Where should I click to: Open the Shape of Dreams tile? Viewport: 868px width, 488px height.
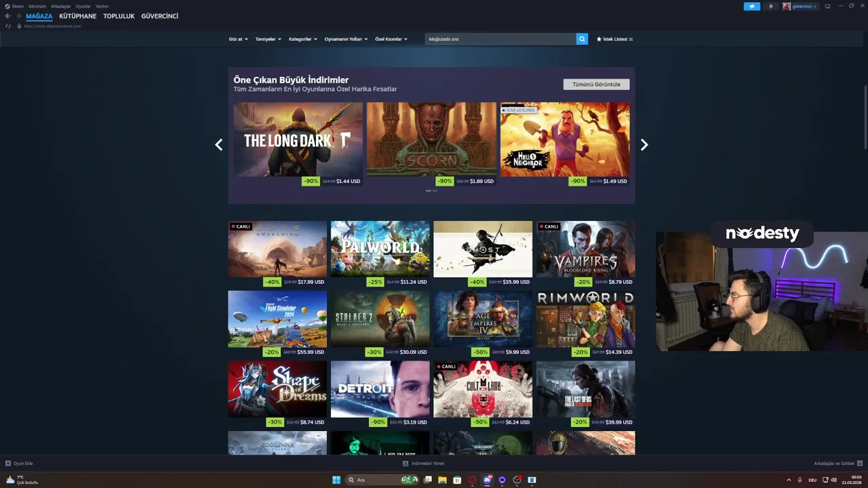(x=277, y=394)
